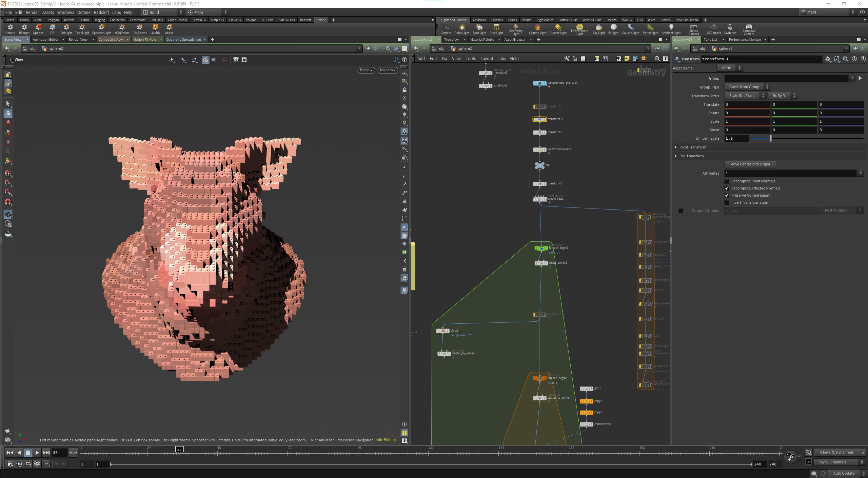Create a Distant Light from the shelf

click(x=558, y=29)
